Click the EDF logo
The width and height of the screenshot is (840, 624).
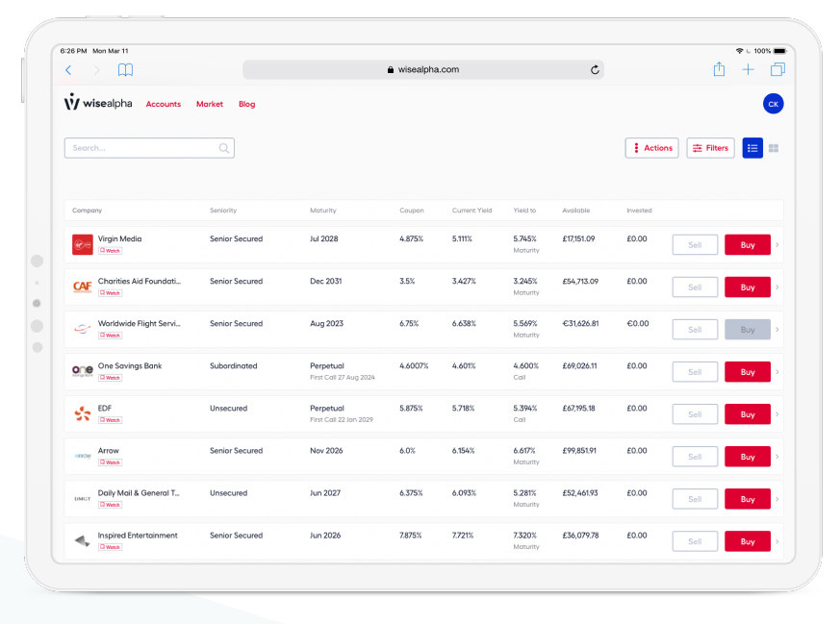(x=83, y=413)
